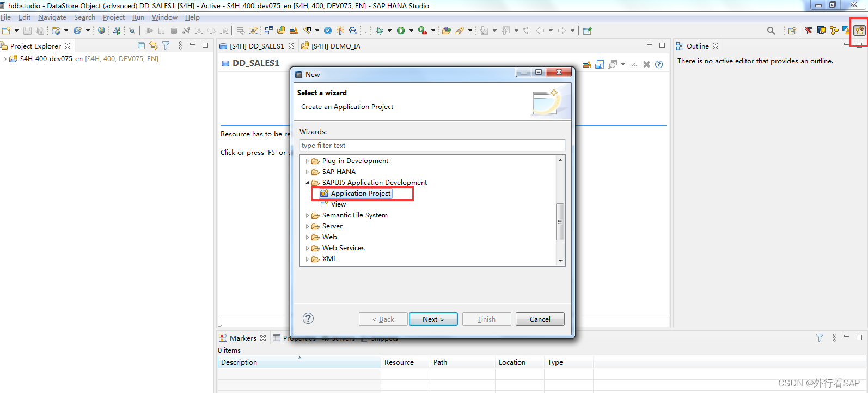Click the Save All toolbar icon
The image size is (868, 393).
coord(40,31)
